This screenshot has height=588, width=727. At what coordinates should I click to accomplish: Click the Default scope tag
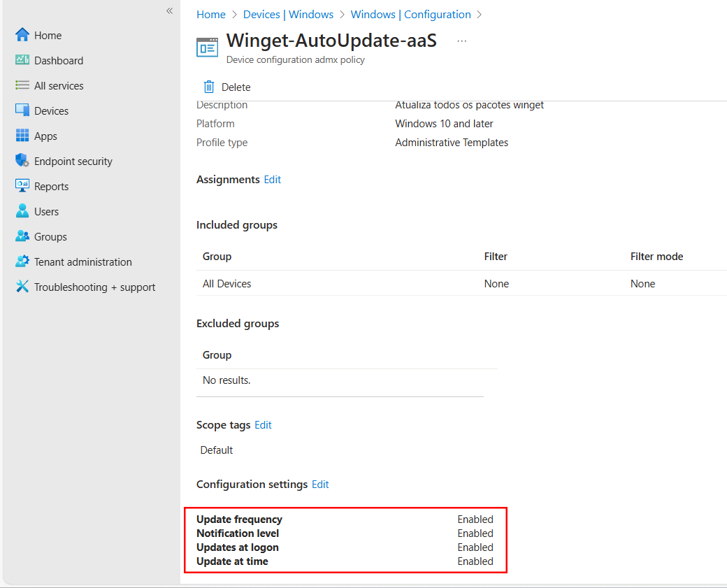(x=217, y=450)
